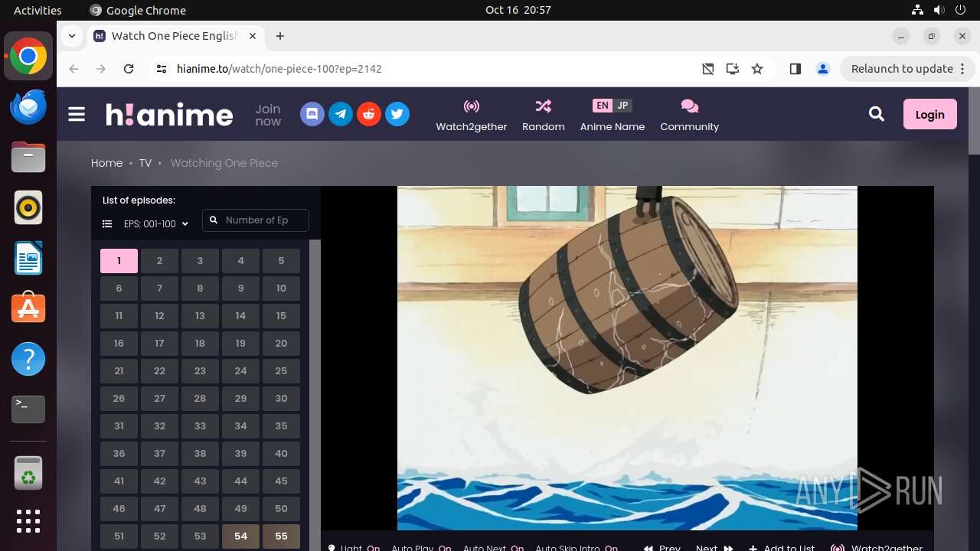Select episode 1
Viewport: 980px width, 551px height.
(119, 261)
